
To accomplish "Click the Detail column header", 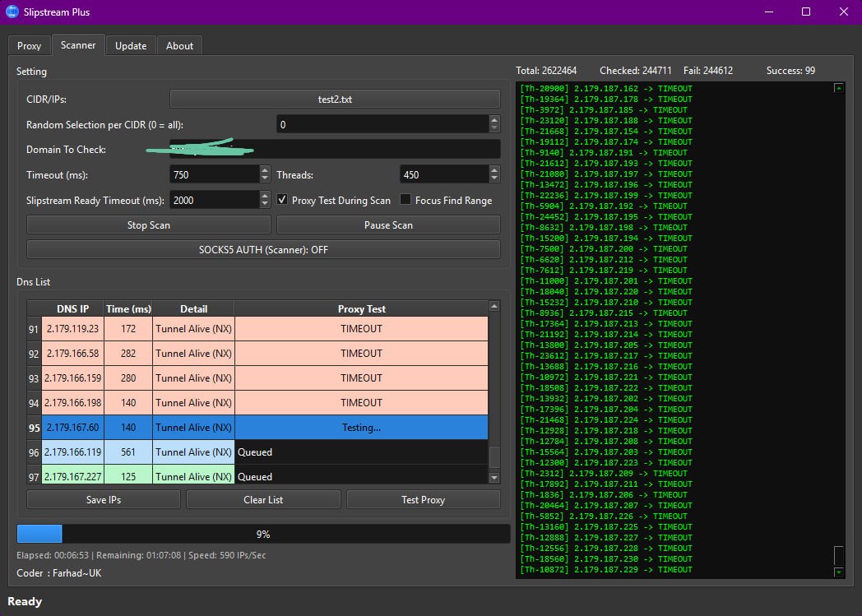I will click(x=193, y=309).
